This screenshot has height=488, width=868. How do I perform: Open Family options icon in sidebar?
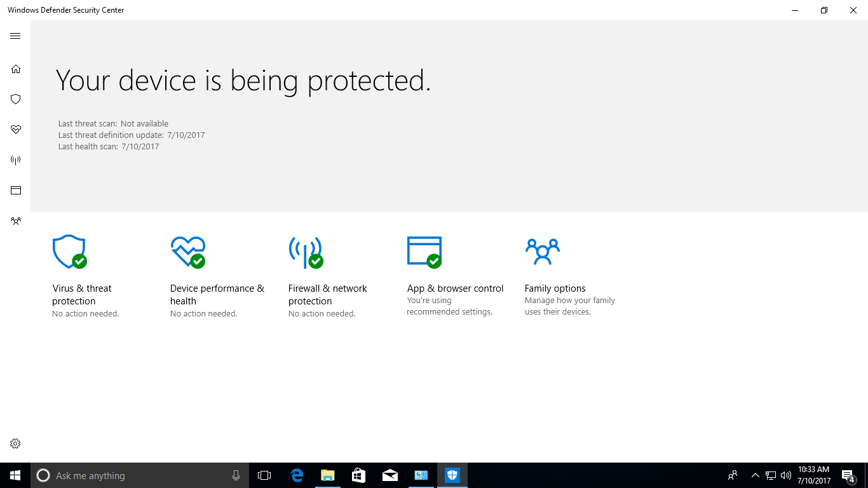(x=15, y=221)
